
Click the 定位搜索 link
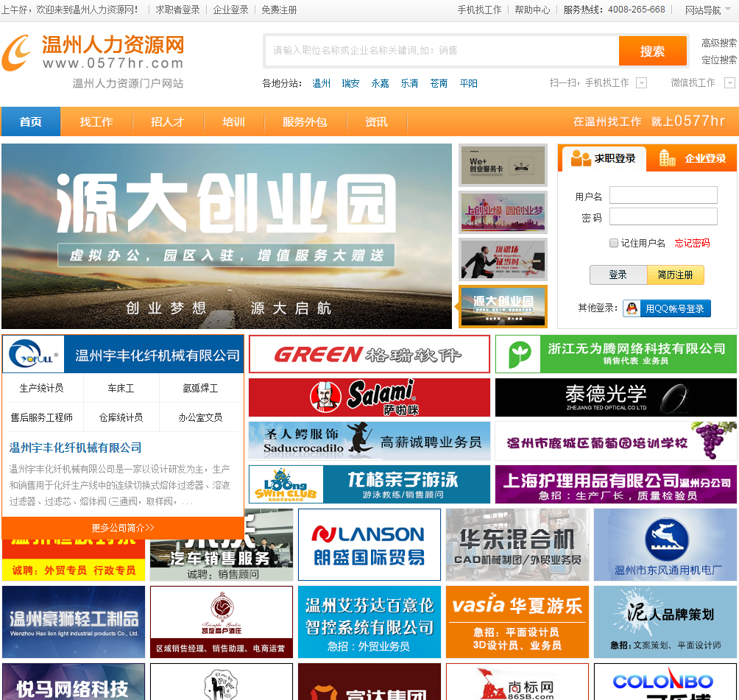tap(718, 60)
